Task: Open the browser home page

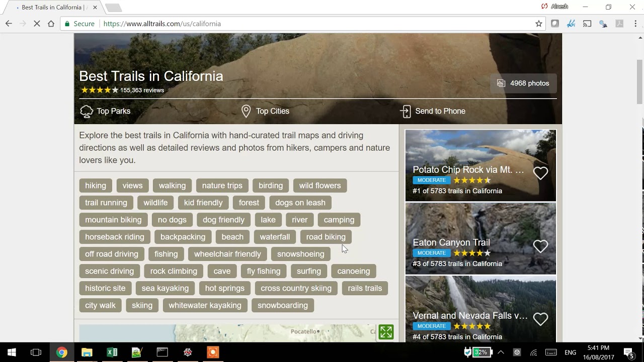Action: click(x=51, y=24)
